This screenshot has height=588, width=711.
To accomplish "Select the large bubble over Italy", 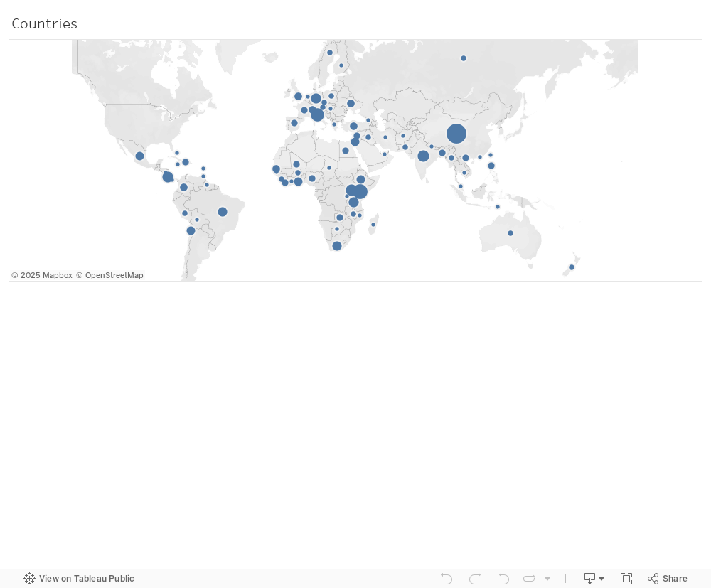I will click(317, 114).
